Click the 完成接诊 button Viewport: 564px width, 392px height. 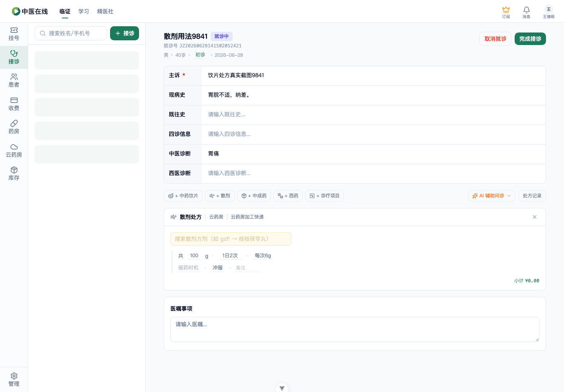click(x=530, y=39)
